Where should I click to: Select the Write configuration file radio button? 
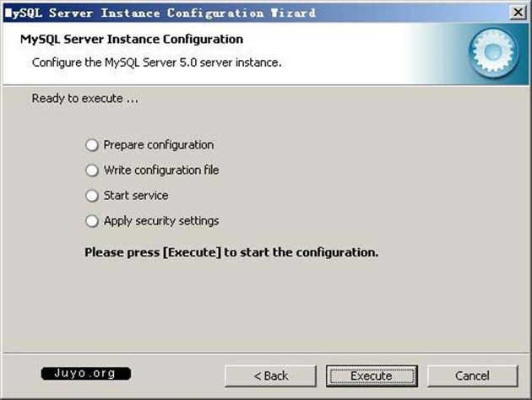[92, 170]
